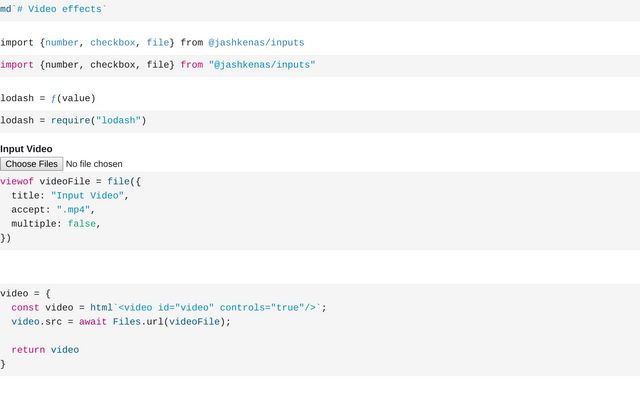Open the @jashkenas/inputs notebook link
The width and height of the screenshot is (640, 400).
point(256,42)
